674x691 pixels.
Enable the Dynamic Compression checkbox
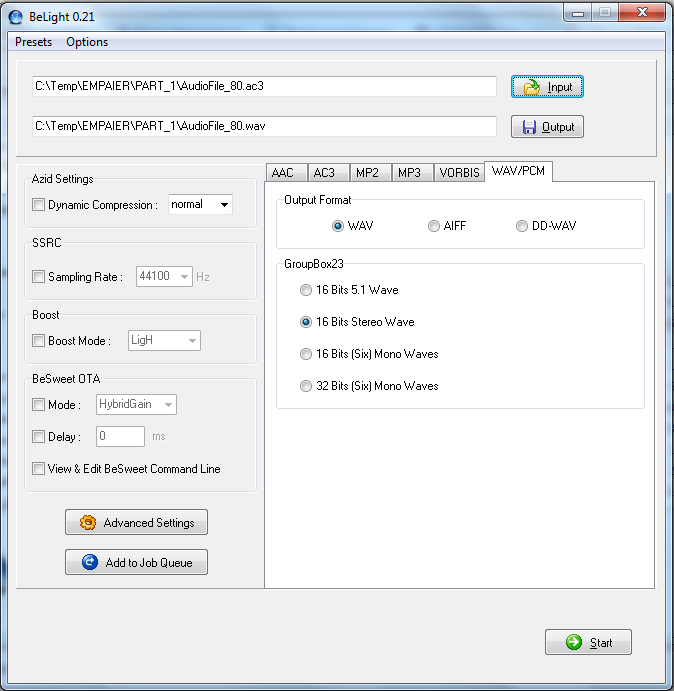click(38, 204)
